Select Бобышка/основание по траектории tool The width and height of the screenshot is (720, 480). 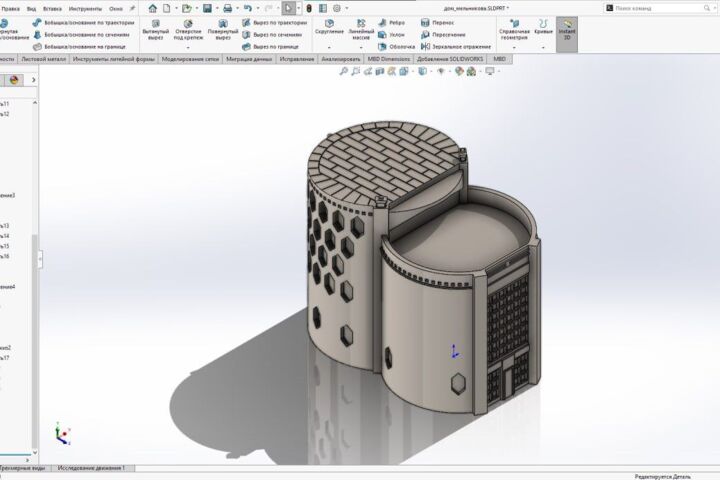pos(84,23)
